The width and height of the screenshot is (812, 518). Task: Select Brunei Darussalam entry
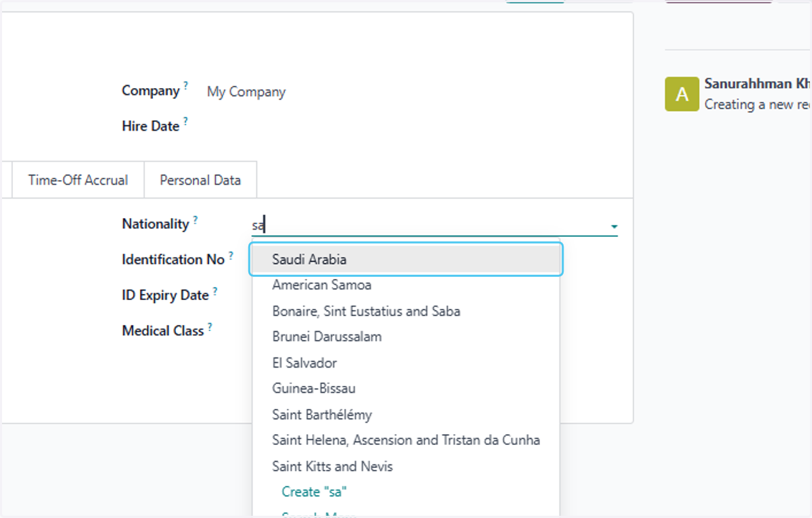(x=406, y=337)
